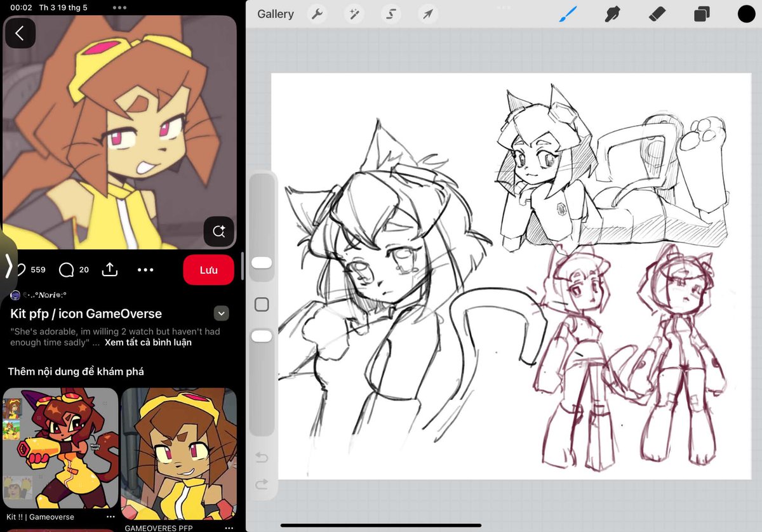The height and width of the screenshot is (532, 762).
Task: Select the Paint brush tool
Action: click(x=568, y=14)
